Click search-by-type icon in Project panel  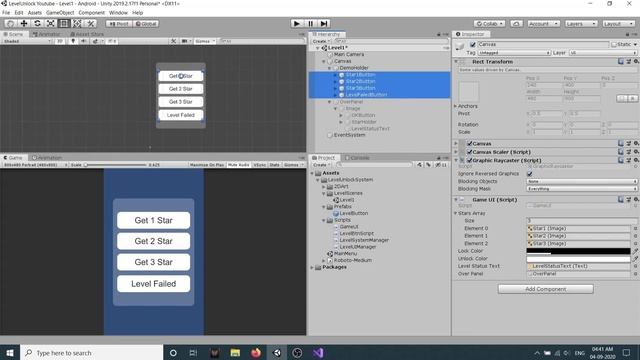point(420,164)
